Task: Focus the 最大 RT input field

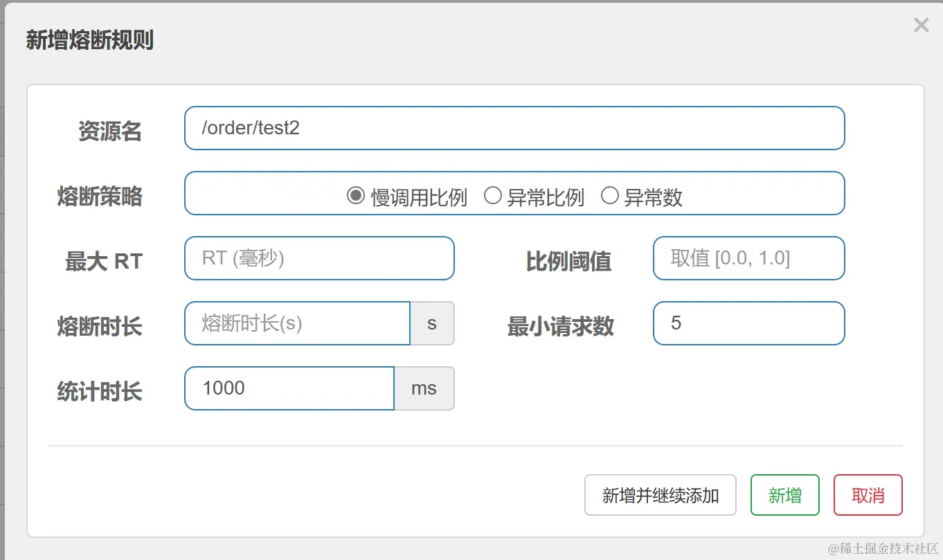Action: (319, 258)
